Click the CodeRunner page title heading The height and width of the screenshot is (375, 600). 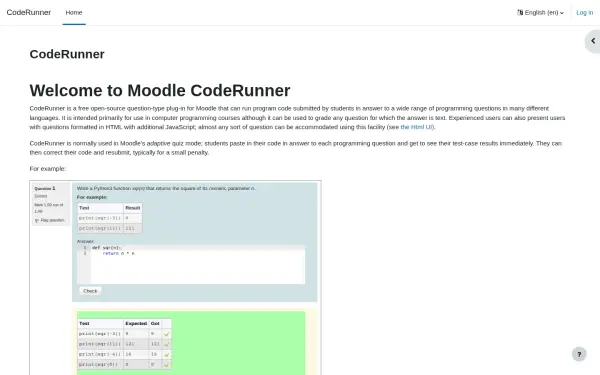(67, 54)
